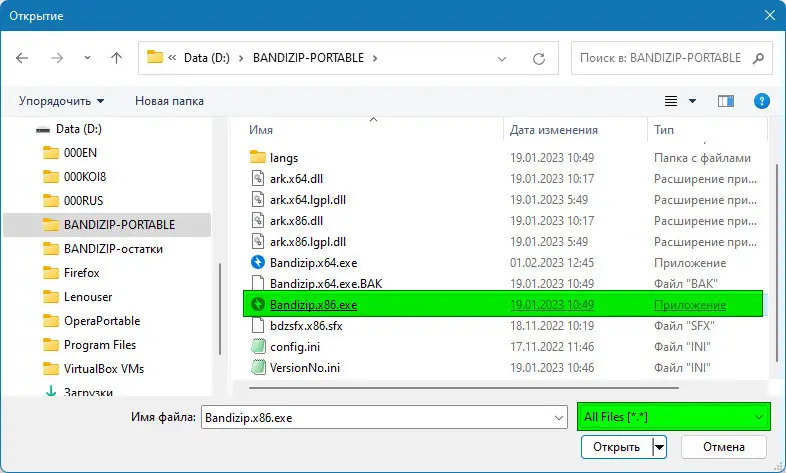Change the view layout icon

point(671,101)
